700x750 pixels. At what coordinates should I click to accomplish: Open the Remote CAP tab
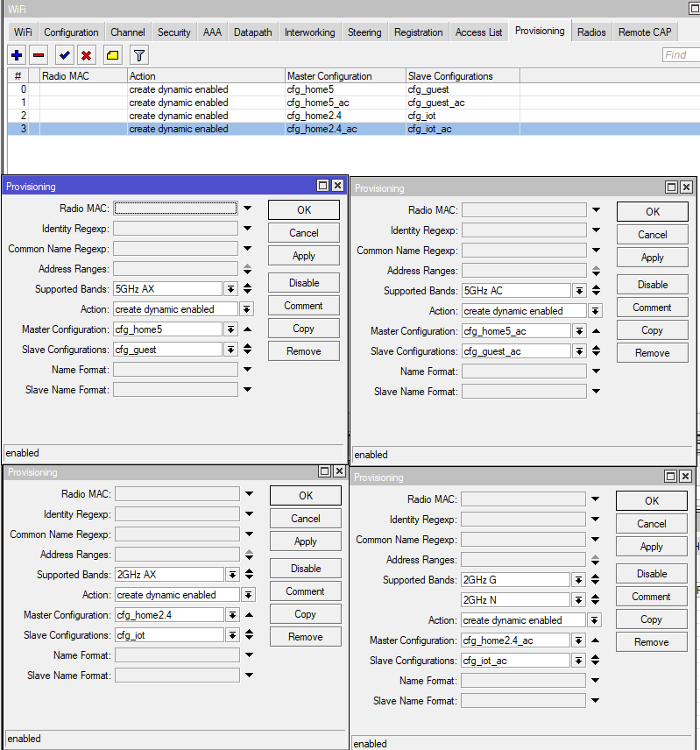coord(645,32)
